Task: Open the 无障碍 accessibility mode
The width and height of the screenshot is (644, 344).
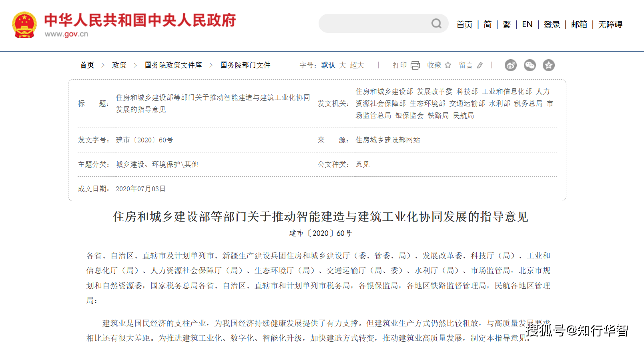Action: (610, 24)
